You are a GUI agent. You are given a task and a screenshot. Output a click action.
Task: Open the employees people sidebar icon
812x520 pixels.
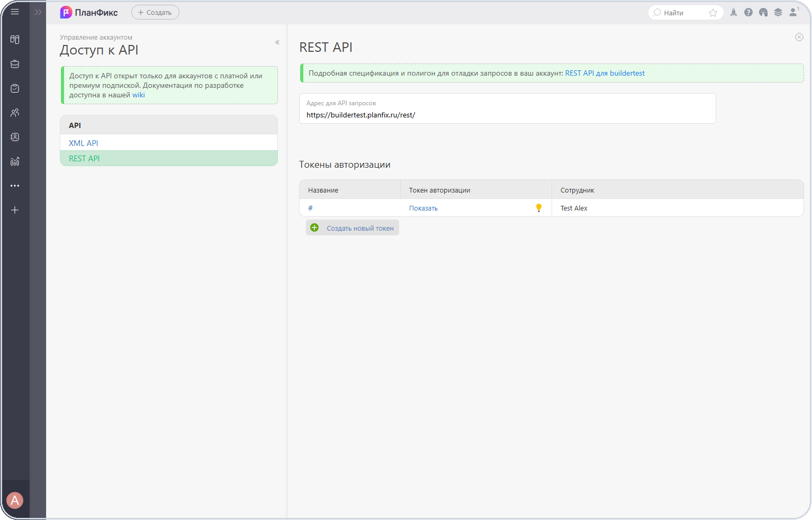[15, 113]
